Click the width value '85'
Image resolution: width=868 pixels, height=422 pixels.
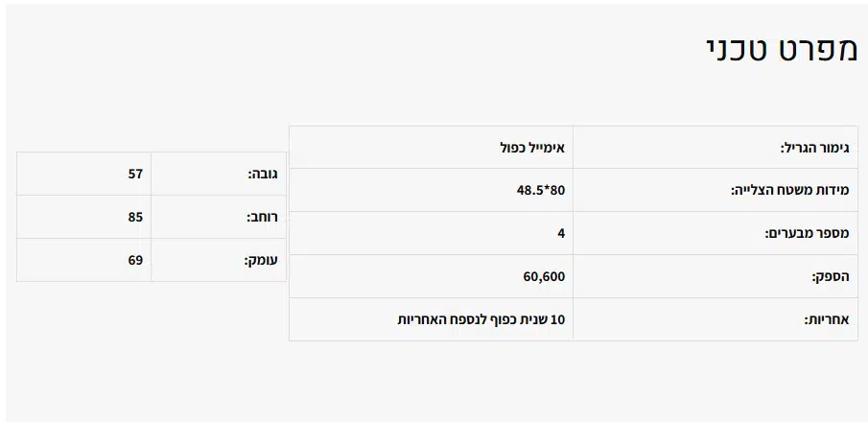click(x=135, y=217)
